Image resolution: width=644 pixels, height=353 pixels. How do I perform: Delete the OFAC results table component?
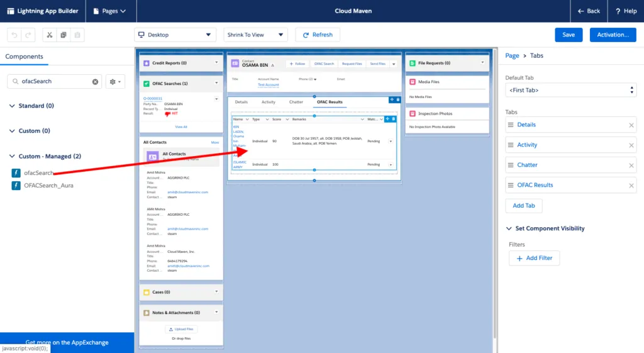[394, 119]
